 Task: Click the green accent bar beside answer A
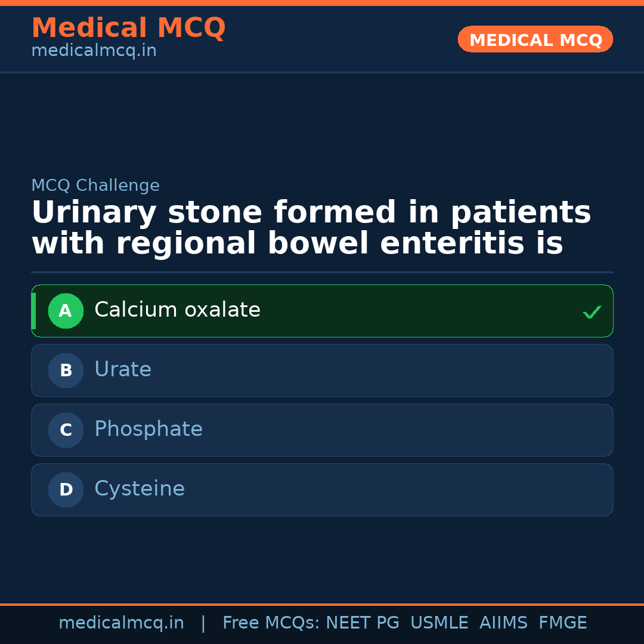[x=34, y=311]
